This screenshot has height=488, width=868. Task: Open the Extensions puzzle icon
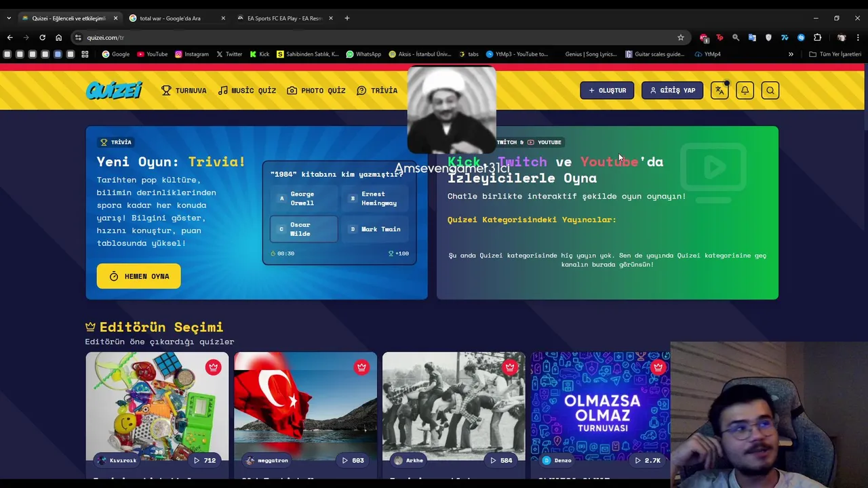point(818,37)
